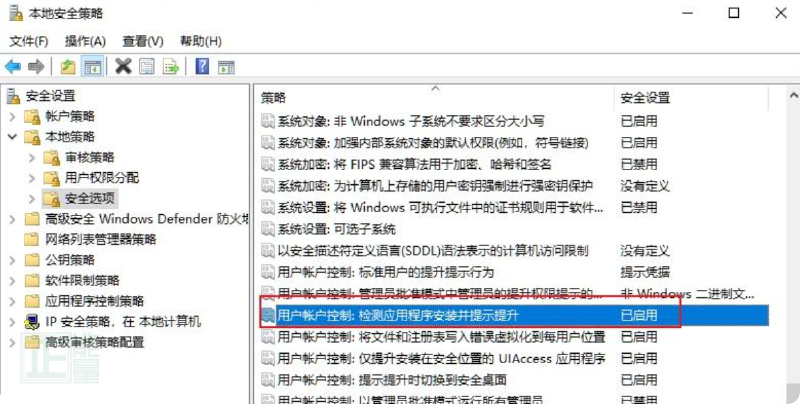
Task: Collapse the 本地策略 tree node
Action: pos(12,137)
